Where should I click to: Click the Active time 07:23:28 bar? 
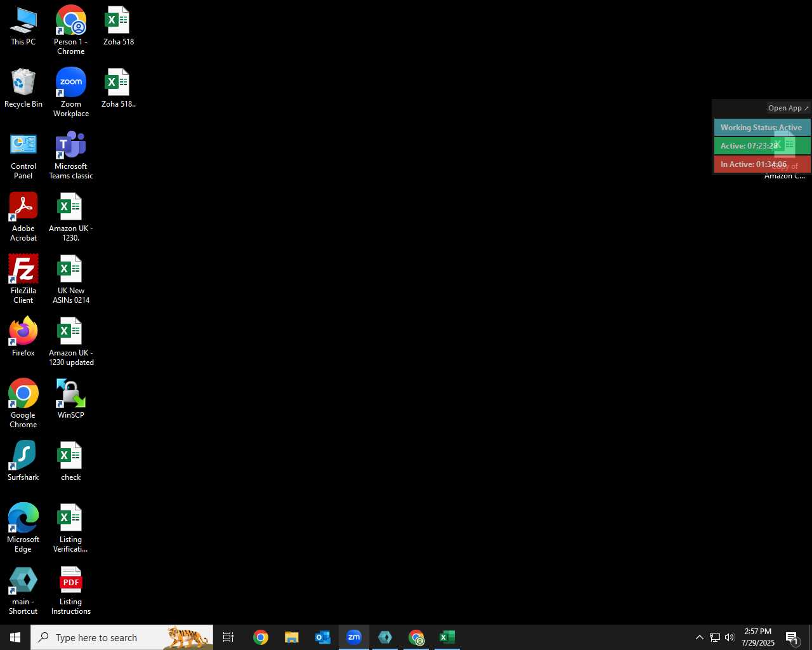tap(763, 146)
